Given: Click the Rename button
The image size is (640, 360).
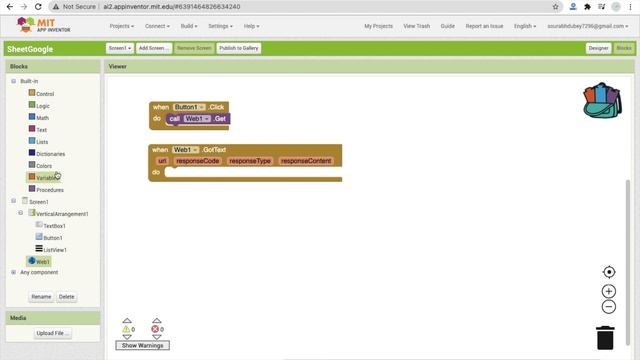Looking at the screenshot, I should click(41, 297).
